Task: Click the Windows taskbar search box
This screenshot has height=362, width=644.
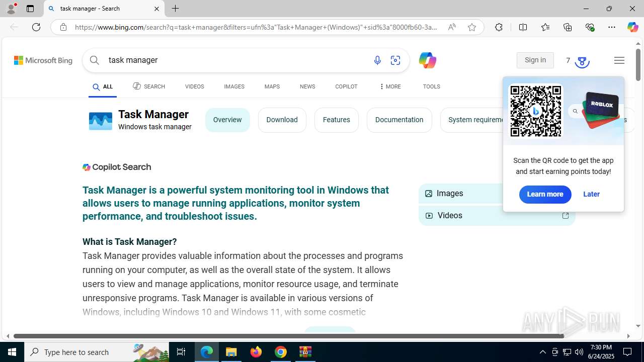Action: coord(97,352)
